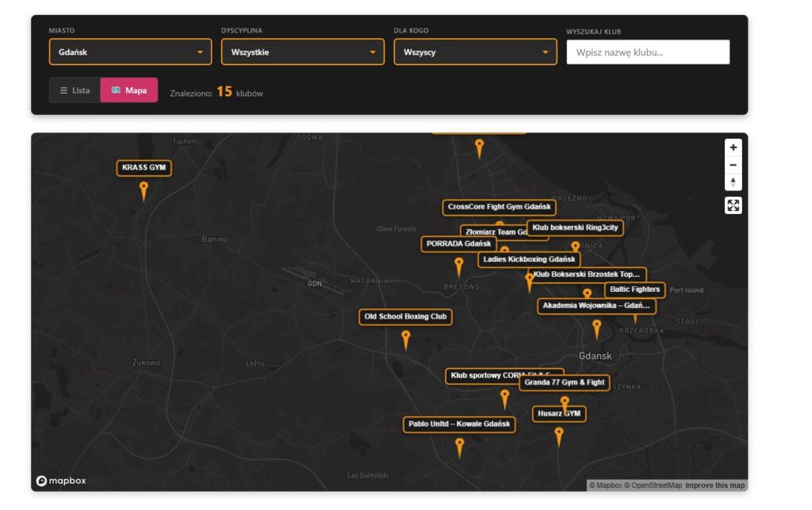Click the Husarz GYM label
Image resolution: width=812 pixels, height=510 pixels.
coord(559,414)
